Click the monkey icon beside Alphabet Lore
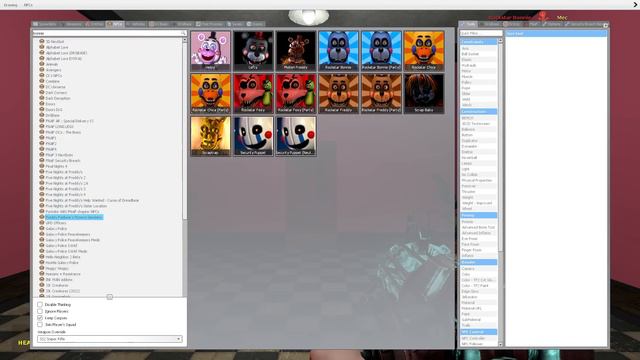Viewport: 640px width, 360px height. [42, 47]
